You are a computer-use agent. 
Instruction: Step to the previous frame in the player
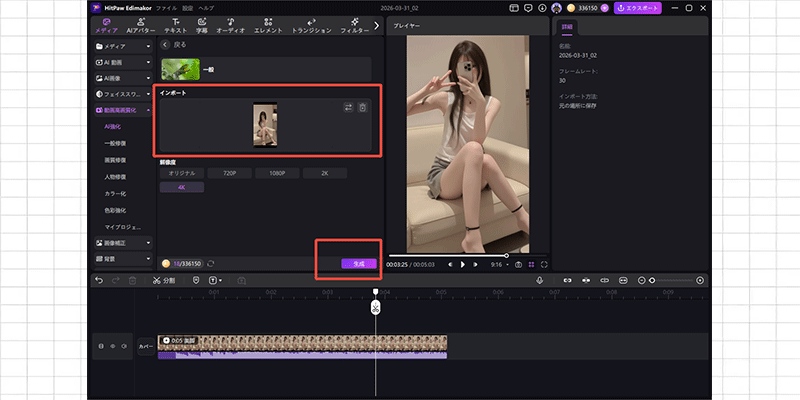pyautogui.click(x=450, y=264)
